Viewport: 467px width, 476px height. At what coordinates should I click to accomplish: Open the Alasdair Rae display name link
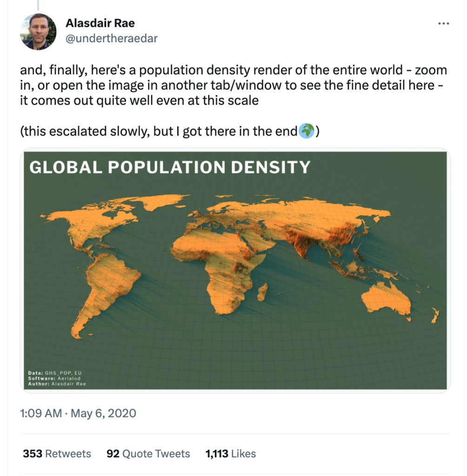[x=100, y=23]
